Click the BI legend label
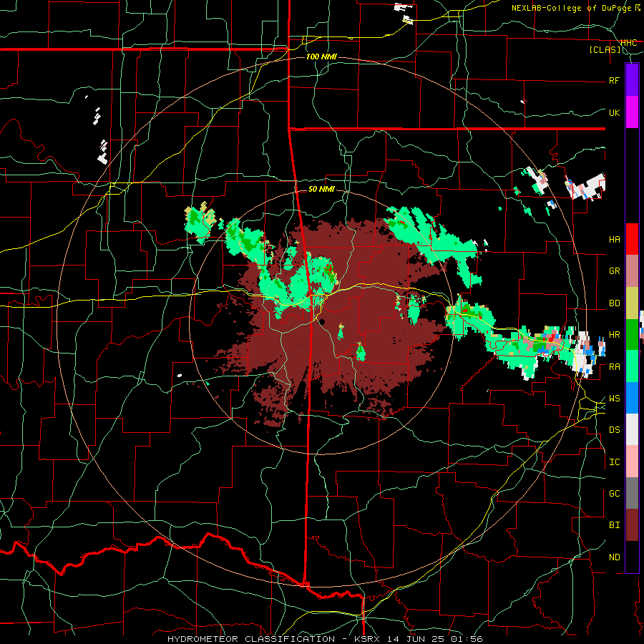The image size is (644, 644). coord(614,525)
